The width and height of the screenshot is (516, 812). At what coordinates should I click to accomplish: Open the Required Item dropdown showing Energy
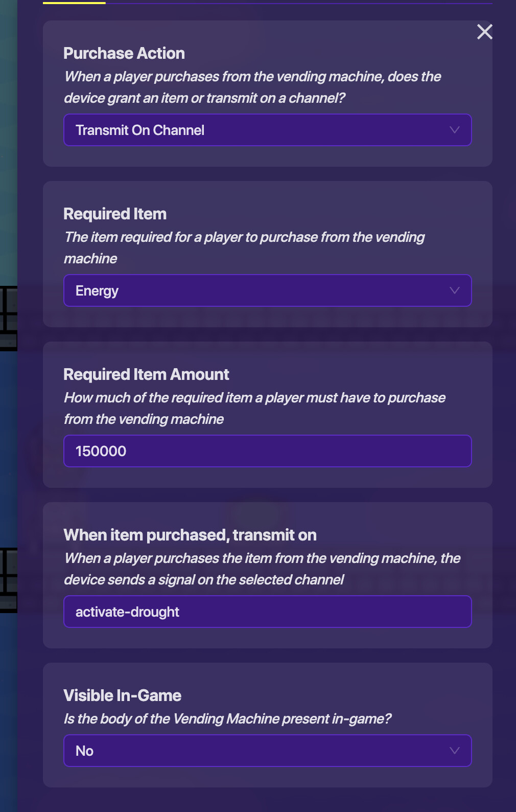(267, 290)
